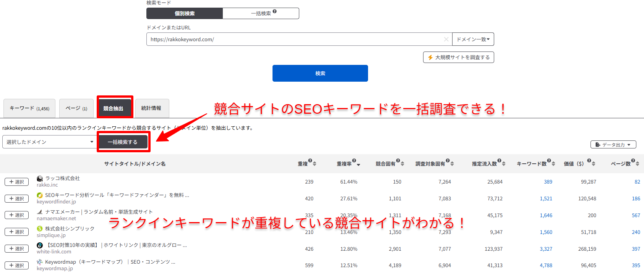Sort table by キーワード数 column

click(x=553, y=164)
